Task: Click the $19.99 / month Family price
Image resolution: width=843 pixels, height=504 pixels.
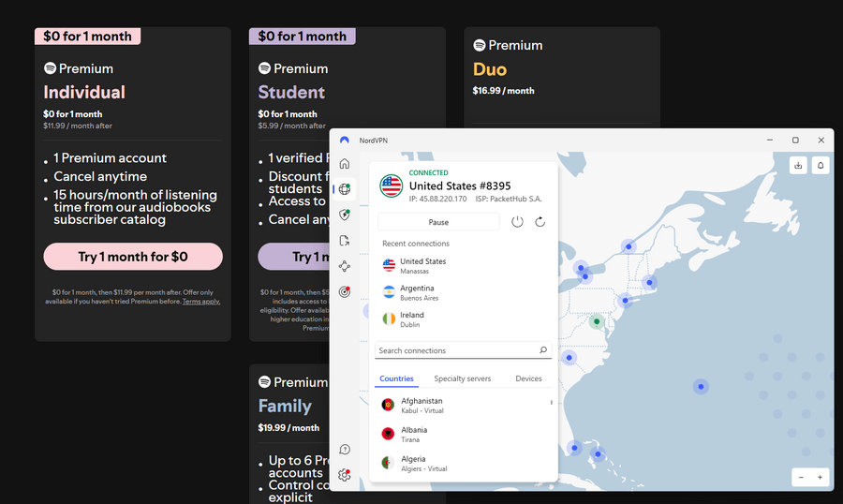Action: tap(288, 427)
